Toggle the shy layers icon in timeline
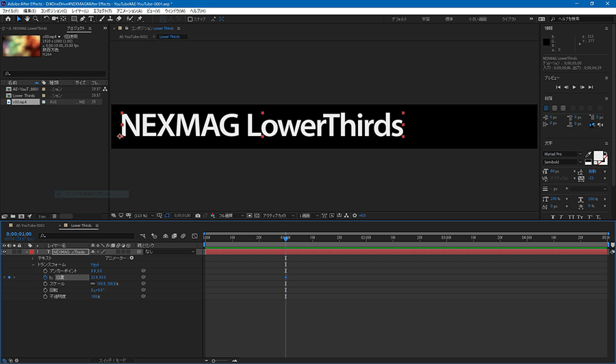Screen dimensions: 616x364 166,236
